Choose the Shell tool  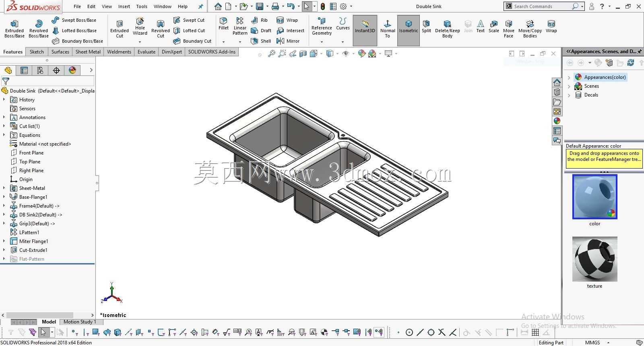[x=261, y=41]
